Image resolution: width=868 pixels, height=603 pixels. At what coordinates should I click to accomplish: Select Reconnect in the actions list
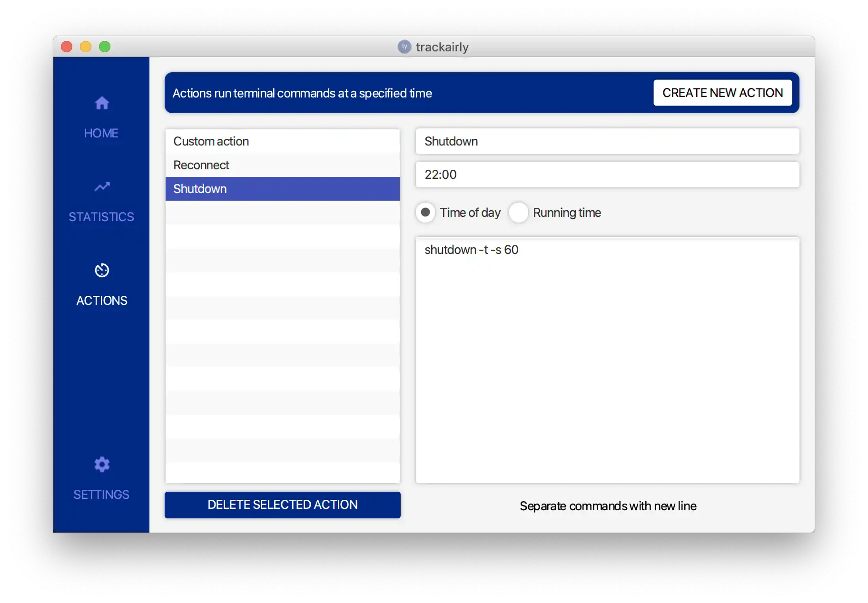click(283, 165)
